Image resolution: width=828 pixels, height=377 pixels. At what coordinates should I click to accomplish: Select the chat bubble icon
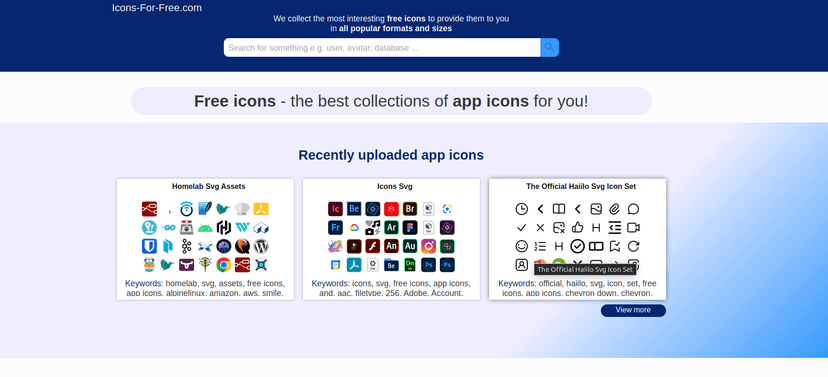click(x=633, y=209)
